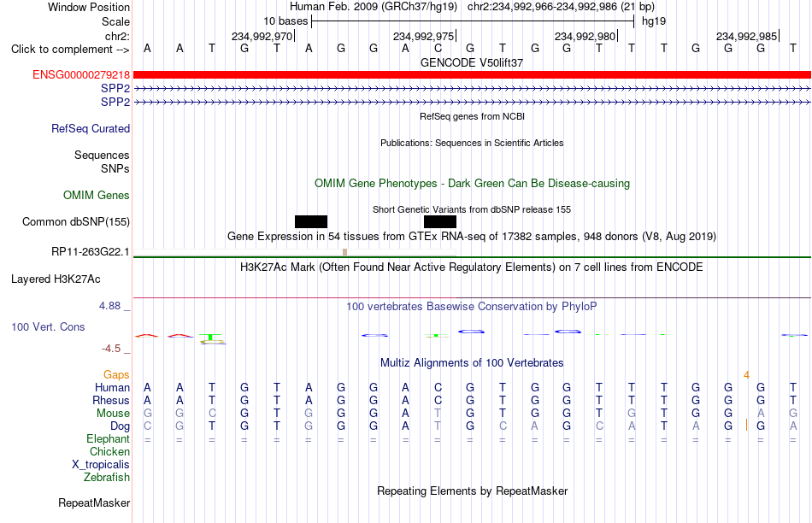The height and width of the screenshot is (523, 812).
Task: Click the H3K27Ac Mark track title
Action: (472, 267)
